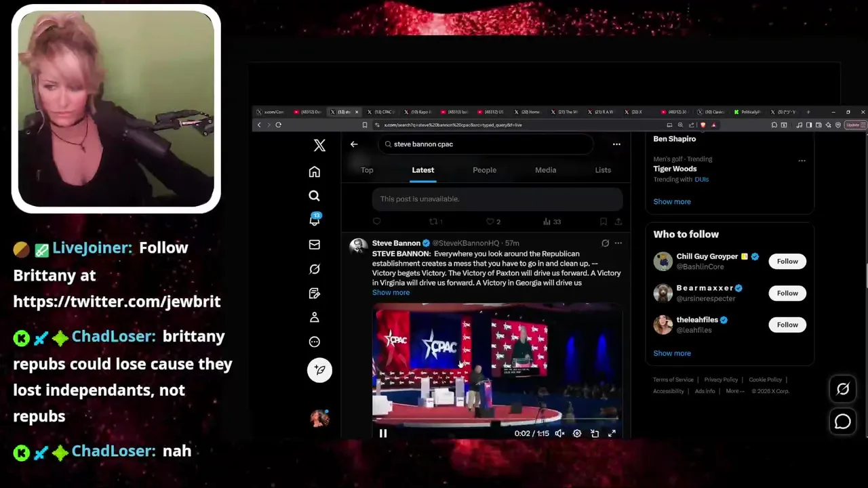Switch to the PoliticallyP browser tab
The height and width of the screenshot is (488, 868).
(749, 112)
